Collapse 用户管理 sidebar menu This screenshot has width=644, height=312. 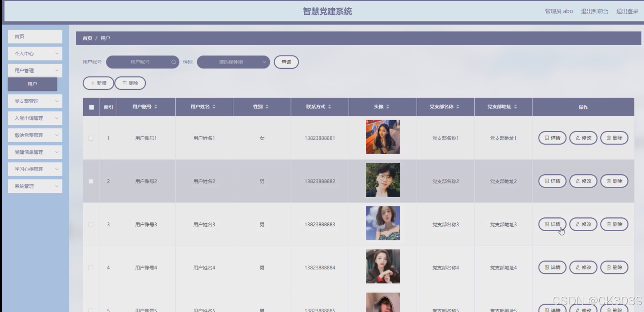(x=35, y=71)
